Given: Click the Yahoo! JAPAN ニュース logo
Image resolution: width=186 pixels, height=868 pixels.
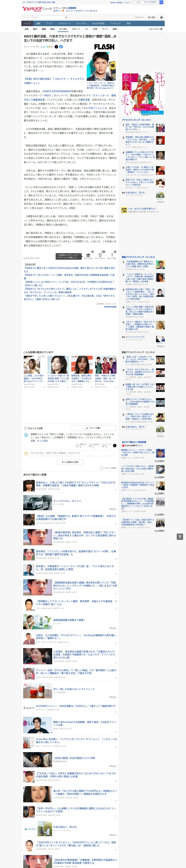Looking at the screenshot, I should coord(37,9).
